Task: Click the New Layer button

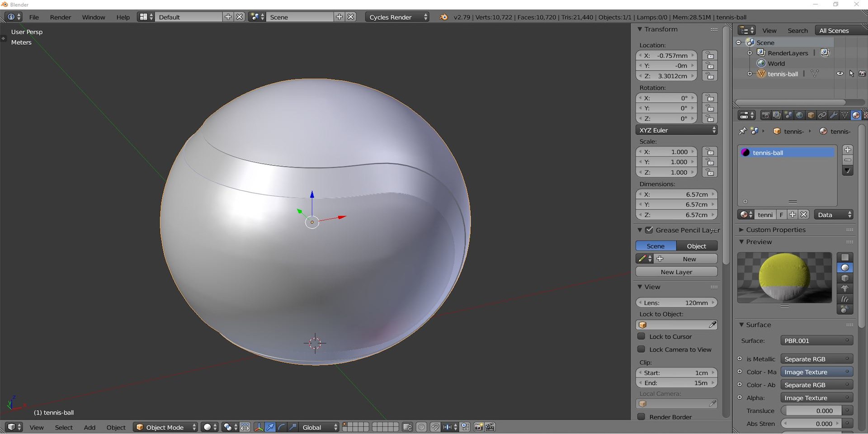Action: click(676, 272)
